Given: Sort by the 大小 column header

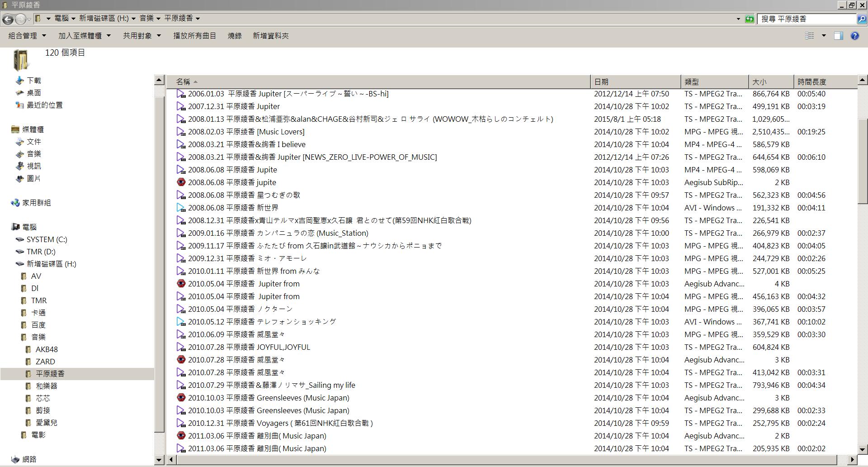Looking at the screenshot, I should 771,82.
